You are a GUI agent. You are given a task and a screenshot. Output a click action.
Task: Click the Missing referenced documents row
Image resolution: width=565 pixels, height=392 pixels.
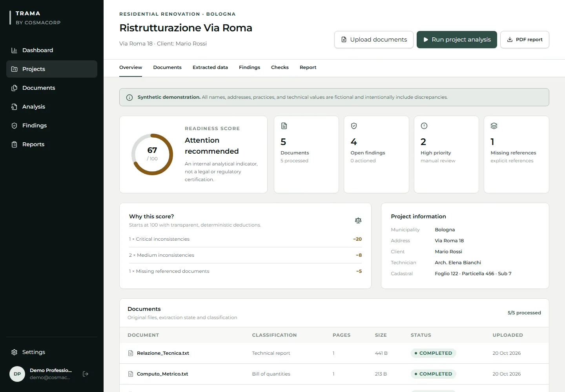click(x=245, y=271)
